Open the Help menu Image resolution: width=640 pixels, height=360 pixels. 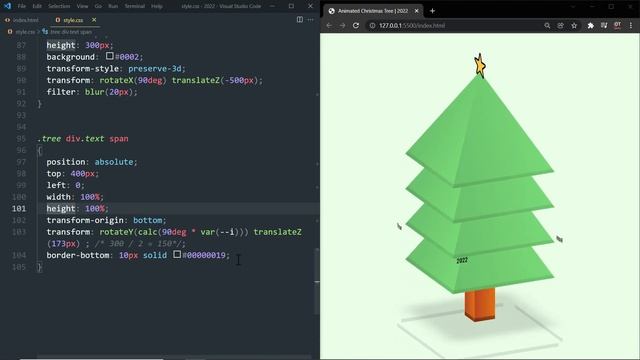click(157, 6)
